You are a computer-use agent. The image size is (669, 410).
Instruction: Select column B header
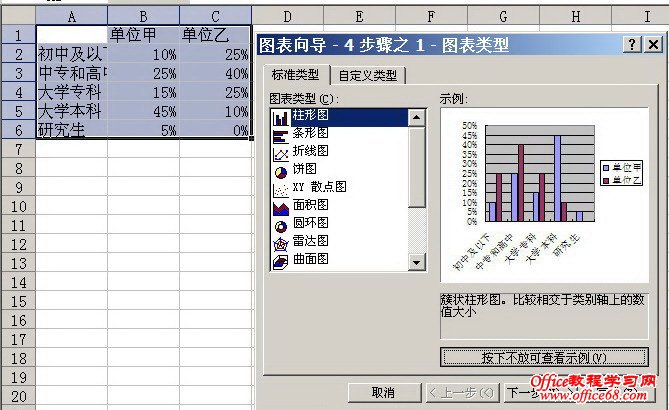click(143, 16)
